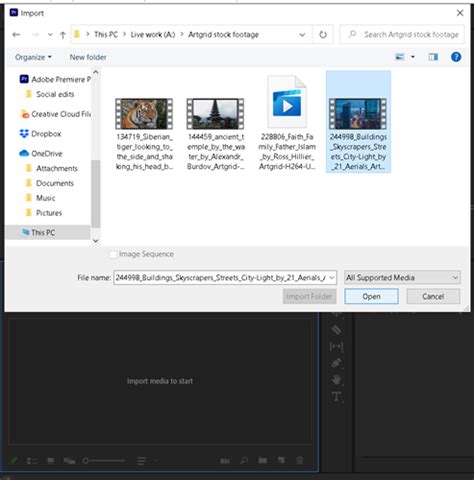The height and width of the screenshot is (480, 474).
Task: Click the Back navigation arrow
Action: click(16, 35)
